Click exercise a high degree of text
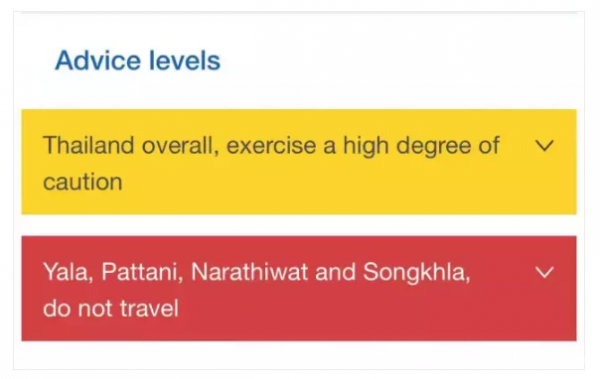This screenshot has width=600, height=379. tap(363, 147)
